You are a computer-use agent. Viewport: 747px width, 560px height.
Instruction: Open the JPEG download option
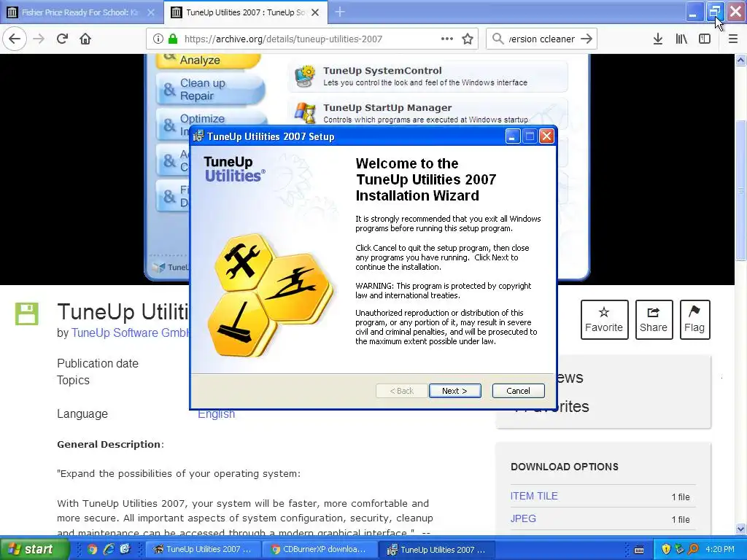[523, 518]
